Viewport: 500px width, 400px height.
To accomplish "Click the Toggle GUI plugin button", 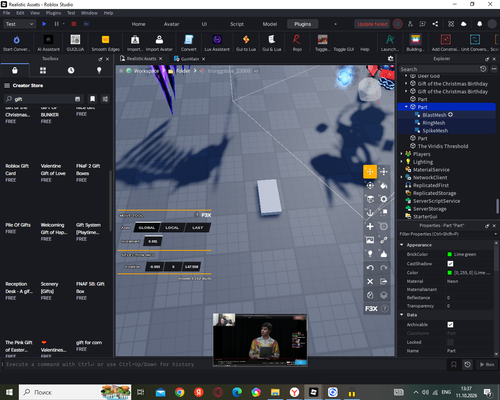I will pos(344,49).
